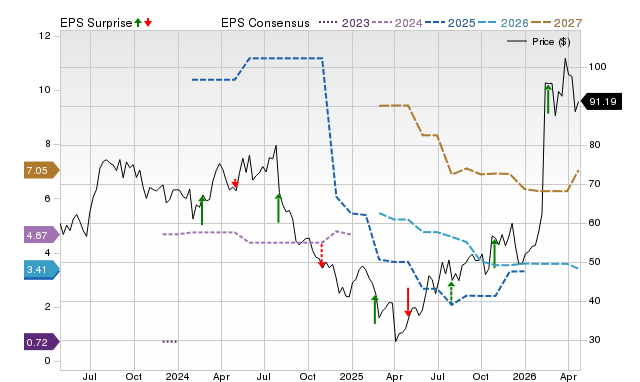Viewport: 640px width, 382px height.
Task: Click the 2026 x-axis label
Action: 524,376
